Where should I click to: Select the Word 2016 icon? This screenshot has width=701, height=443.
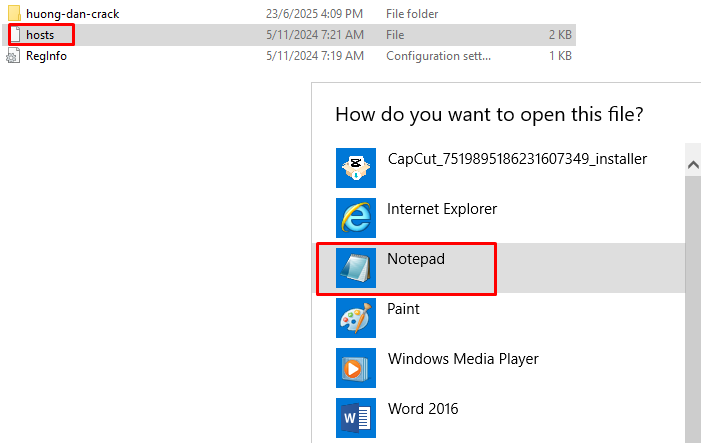356,418
